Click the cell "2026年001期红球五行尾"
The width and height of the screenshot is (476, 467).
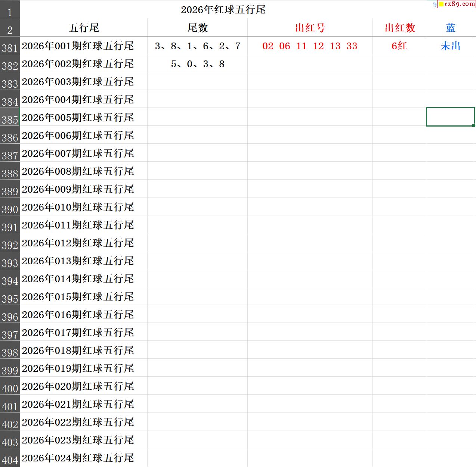coord(78,46)
